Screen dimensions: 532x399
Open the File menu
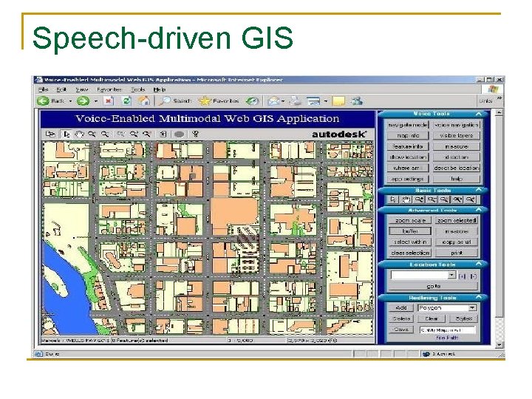[43, 89]
